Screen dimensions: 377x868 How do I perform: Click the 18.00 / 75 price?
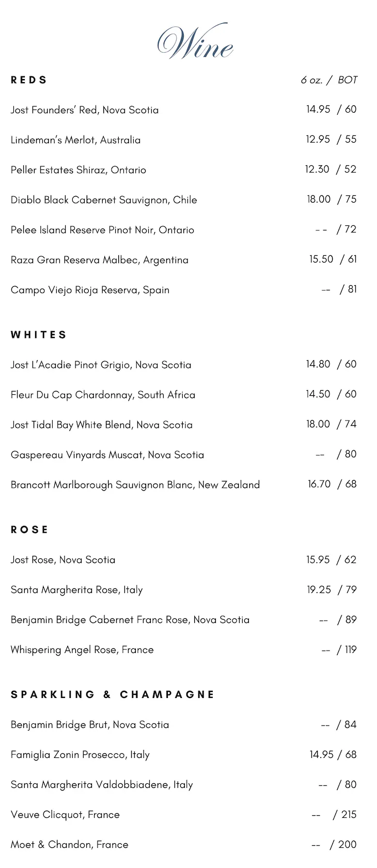point(332,199)
